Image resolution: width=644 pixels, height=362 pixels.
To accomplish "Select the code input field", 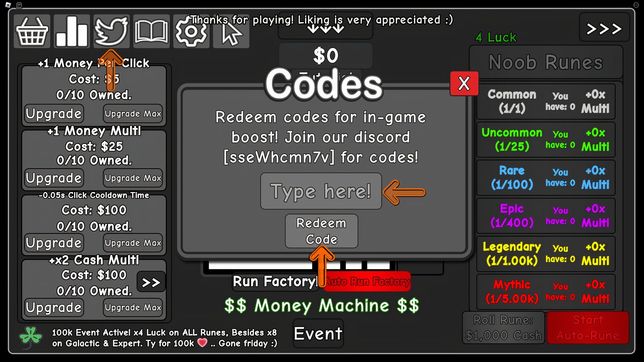I will tap(321, 191).
